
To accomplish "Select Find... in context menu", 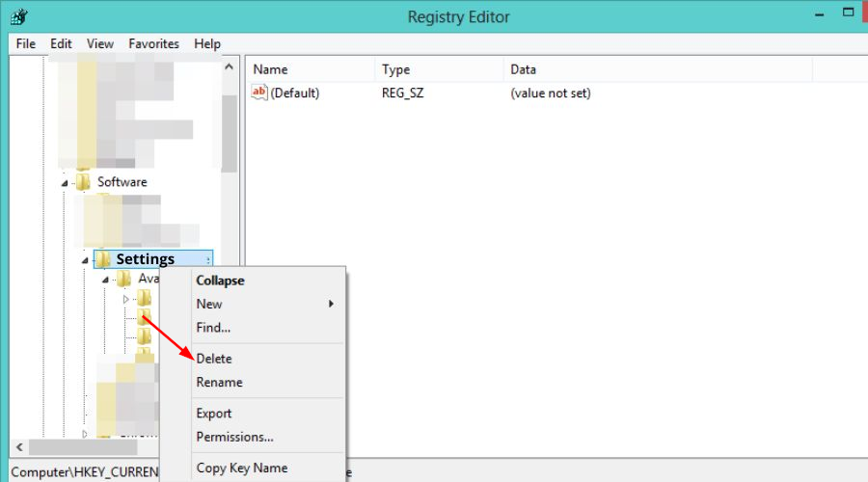I will pyautogui.click(x=213, y=327).
